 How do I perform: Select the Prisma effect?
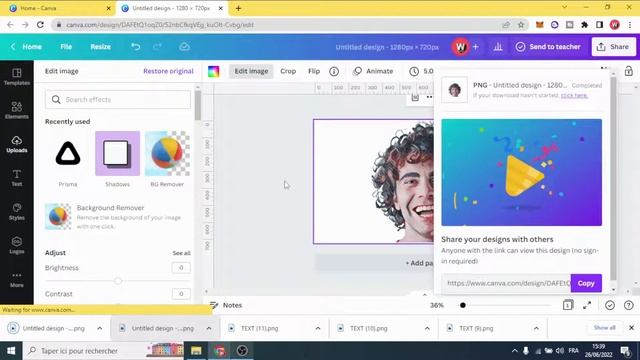pos(68,153)
